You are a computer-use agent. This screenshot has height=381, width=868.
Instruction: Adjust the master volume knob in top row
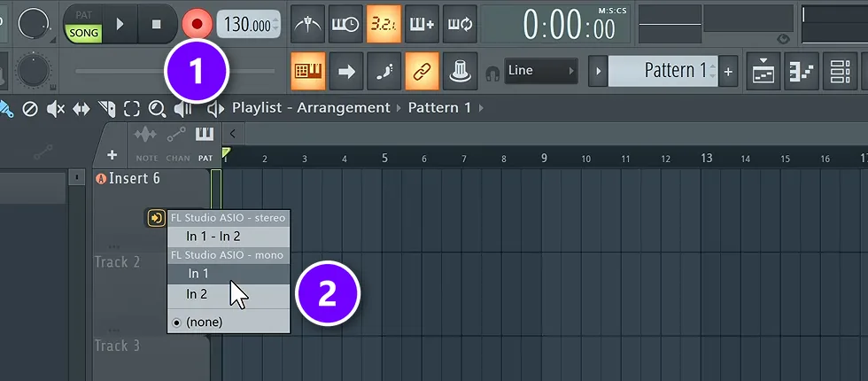(x=34, y=24)
